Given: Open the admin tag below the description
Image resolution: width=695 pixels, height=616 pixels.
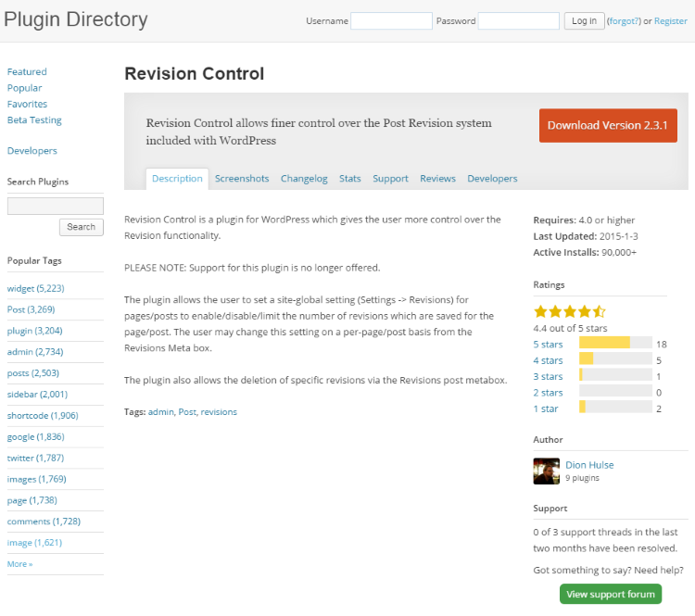Looking at the screenshot, I should pos(161,412).
